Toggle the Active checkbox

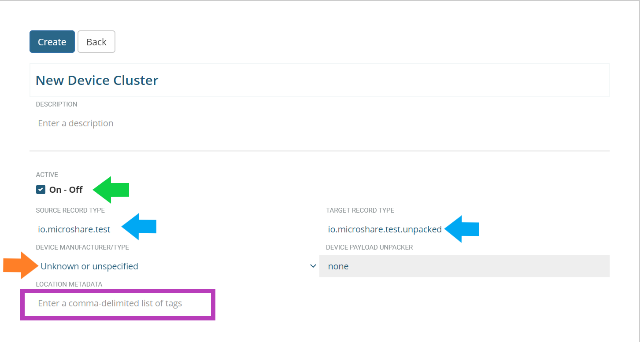click(x=41, y=190)
